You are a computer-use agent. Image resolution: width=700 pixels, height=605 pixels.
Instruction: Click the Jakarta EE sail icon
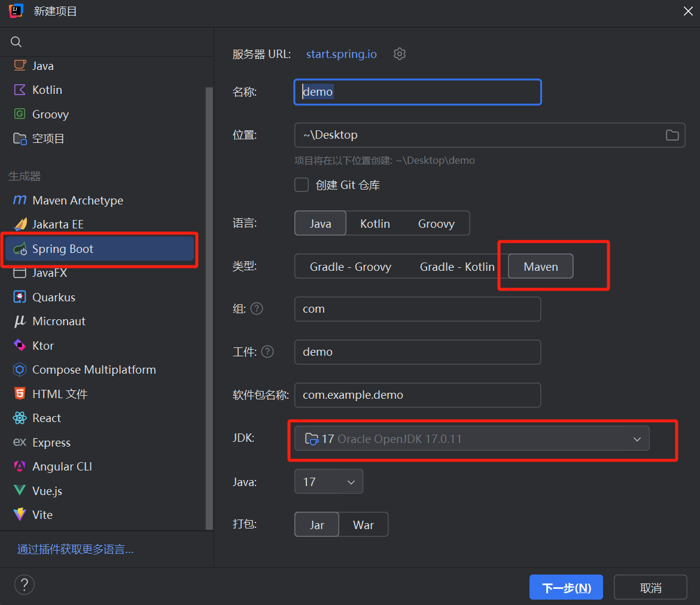pos(20,224)
